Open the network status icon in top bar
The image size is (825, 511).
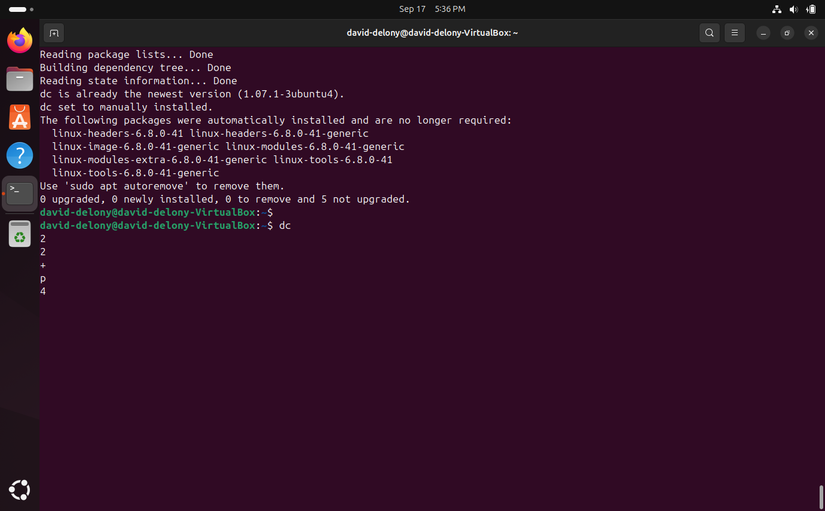coord(777,9)
